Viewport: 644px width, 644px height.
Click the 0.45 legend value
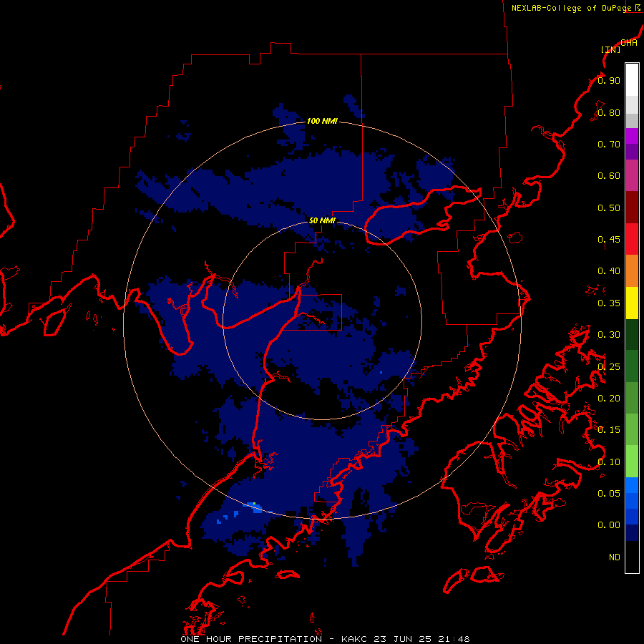tap(609, 239)
